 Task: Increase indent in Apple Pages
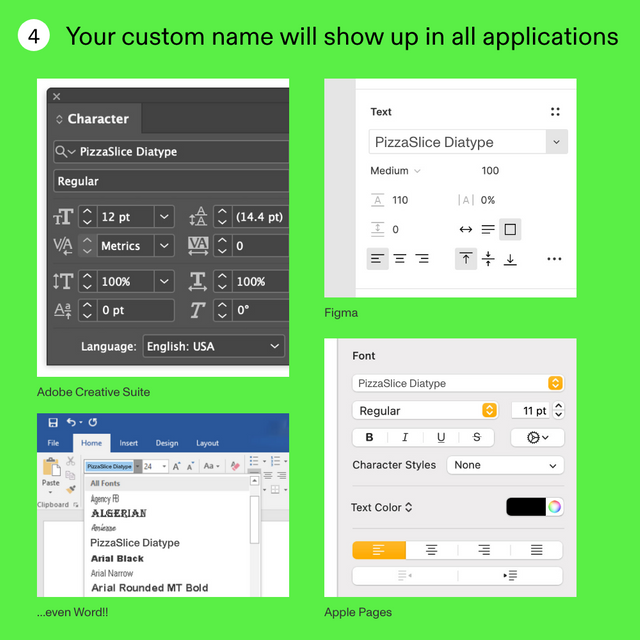click(x=510, y=576)
